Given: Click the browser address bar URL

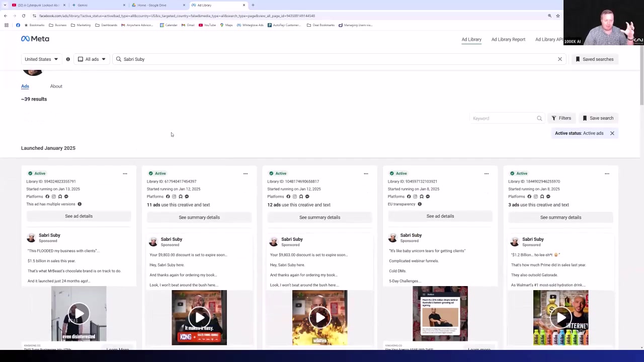Looking at the screenshot, I should pyautogui.click(x=177, y=16).
